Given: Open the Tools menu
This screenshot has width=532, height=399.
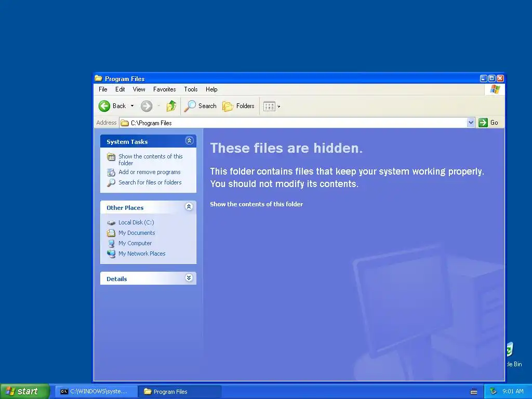Looking at the screenshot, I should (191, 89).
